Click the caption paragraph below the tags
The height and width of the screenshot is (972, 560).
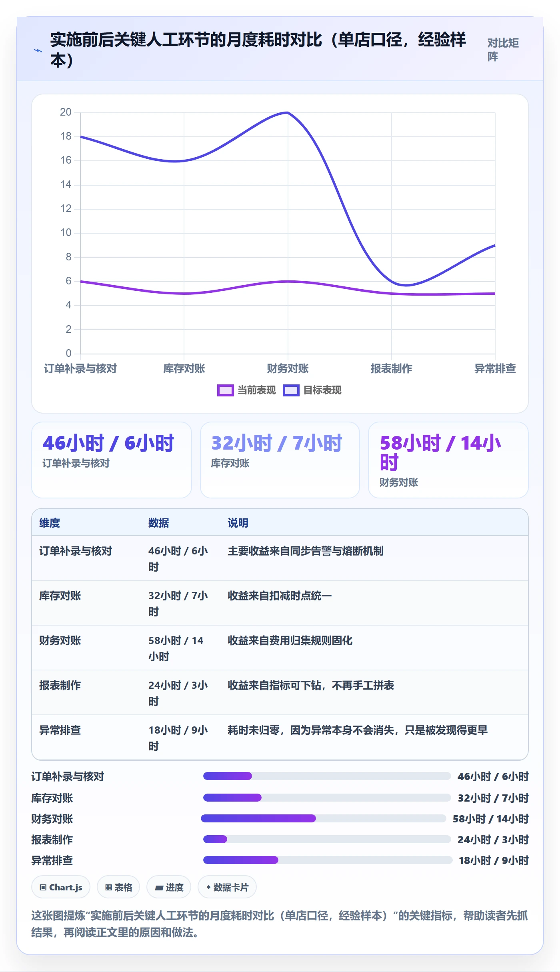pos(280,924)
